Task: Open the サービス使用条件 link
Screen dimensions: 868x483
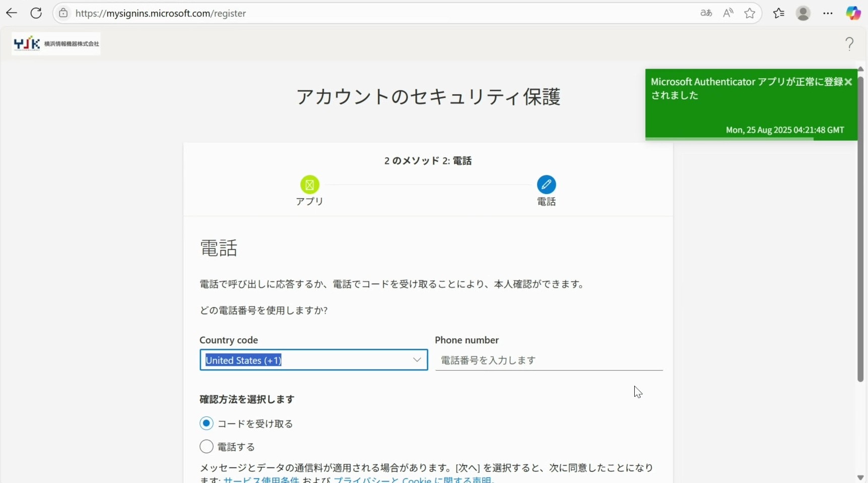Action: coord(261,479)
